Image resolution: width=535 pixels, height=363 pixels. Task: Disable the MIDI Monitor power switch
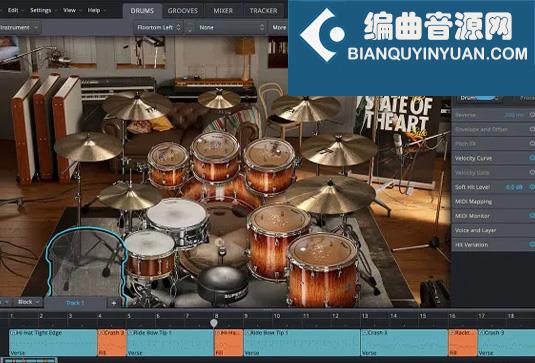(532, 216)
